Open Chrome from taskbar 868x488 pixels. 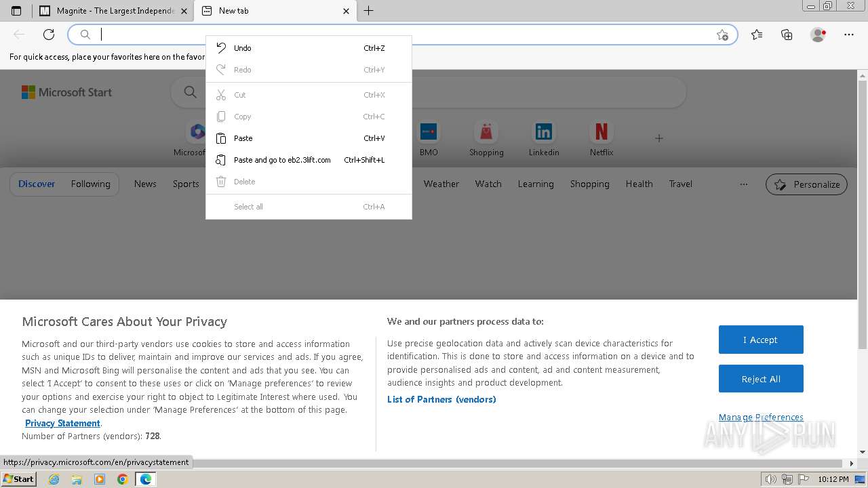(122, 479)
